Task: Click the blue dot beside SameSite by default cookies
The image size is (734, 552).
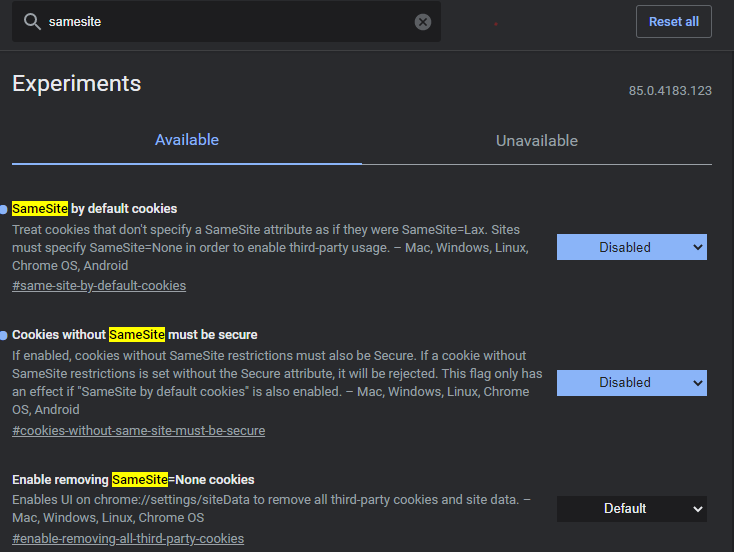Action: 4,209
